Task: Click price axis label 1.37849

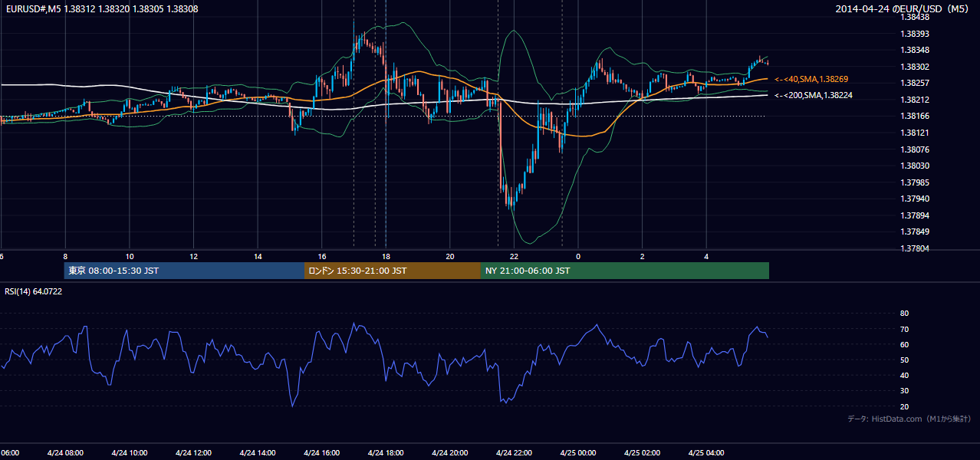Action: tap(914, 232)
